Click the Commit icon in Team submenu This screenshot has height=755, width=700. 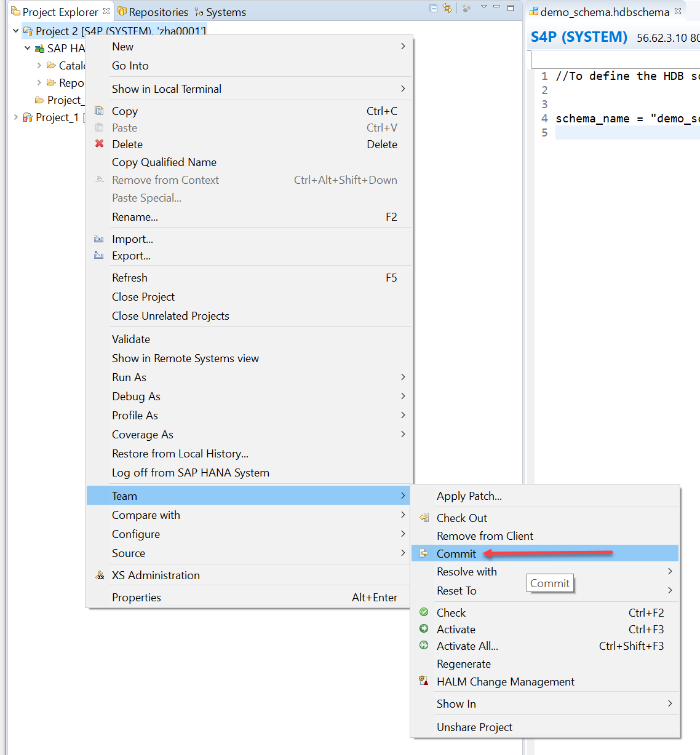click(424, 553)
